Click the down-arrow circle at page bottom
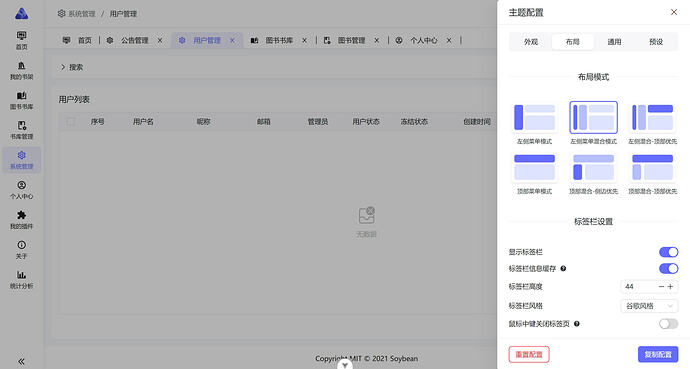This screenshot has width=690, height=369. [345, 364]
